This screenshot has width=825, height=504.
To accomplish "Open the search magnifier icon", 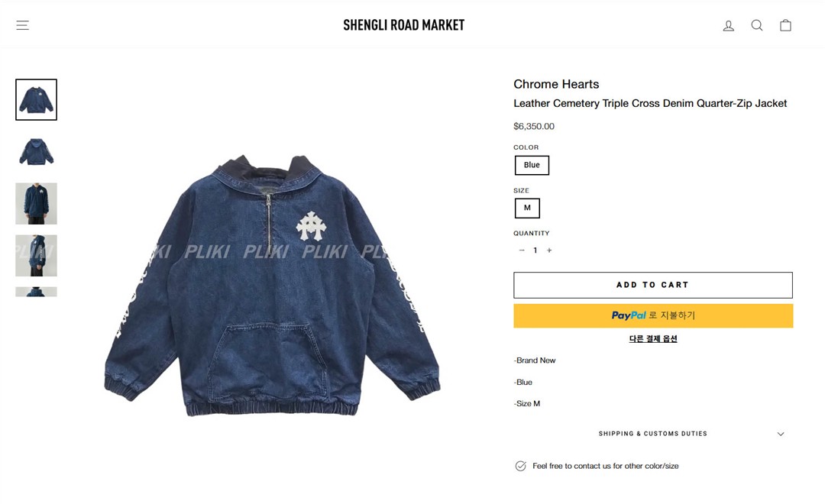I will pyautogui.click(x=756, y=25).
